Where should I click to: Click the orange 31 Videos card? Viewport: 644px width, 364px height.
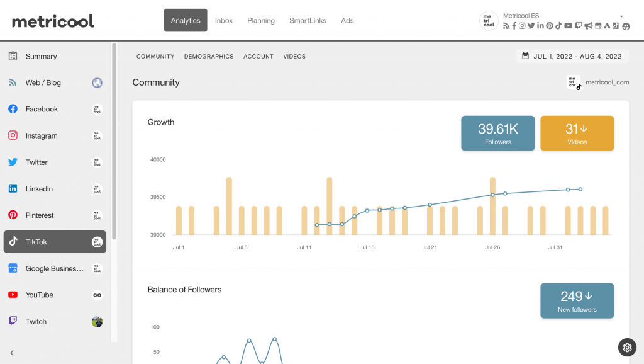pyautogui.click(x=577, y=134)
